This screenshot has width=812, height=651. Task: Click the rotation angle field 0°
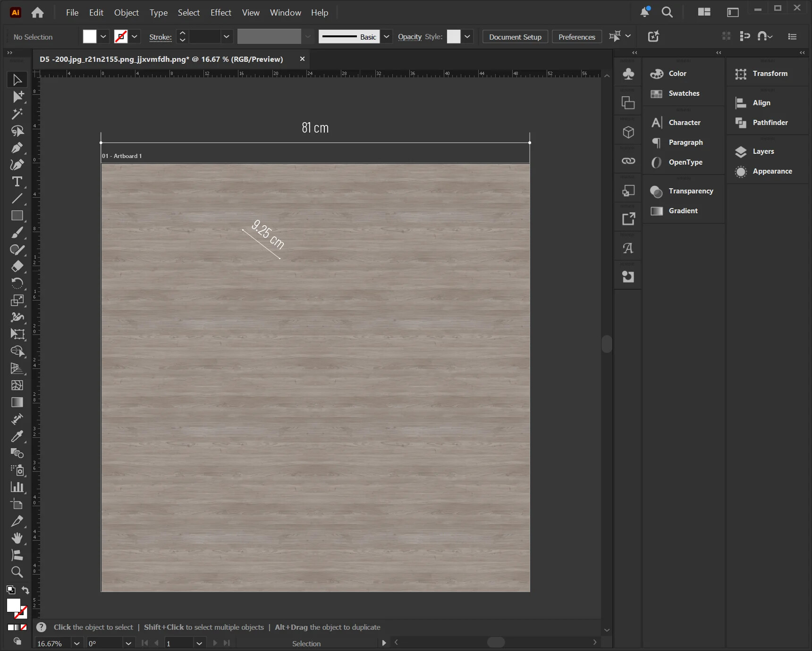[x=105, y=643]
